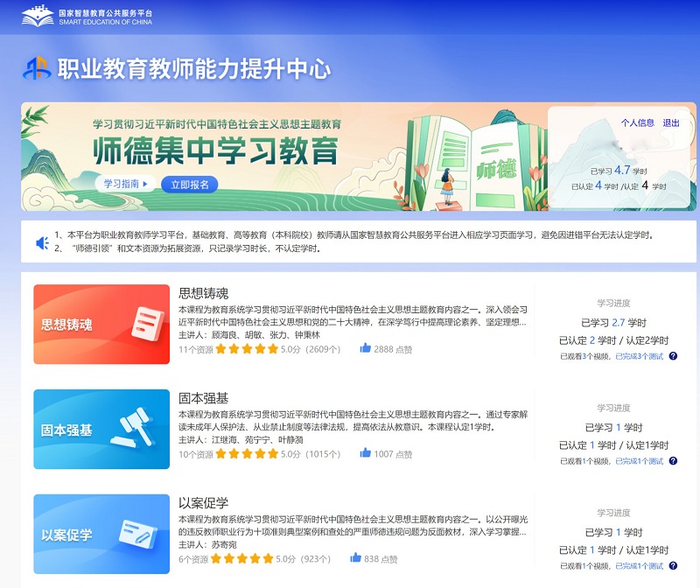Image resolution: width=700 pixels, height=588 pixels.
Task: Click the Smart Education of China logo
Action: click(87, 16)
